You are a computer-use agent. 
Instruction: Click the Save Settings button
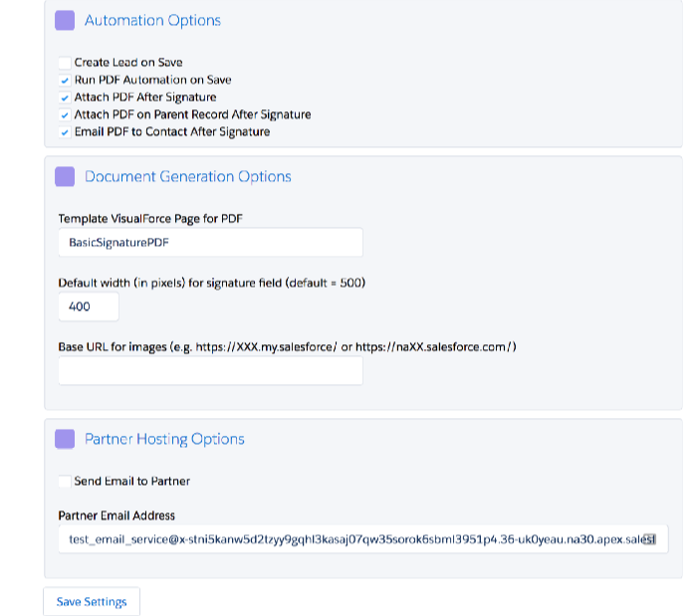[x=92, y=602]
